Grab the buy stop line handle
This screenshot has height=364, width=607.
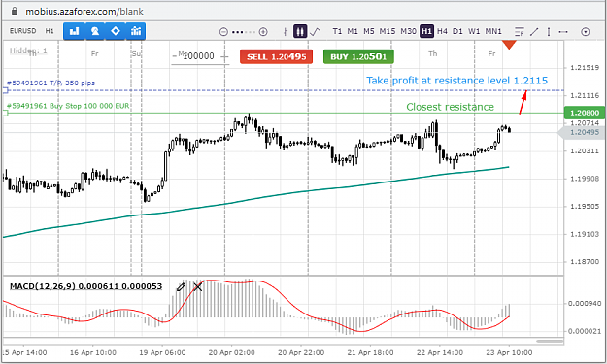pyautogui.click(x=5, y=113)
